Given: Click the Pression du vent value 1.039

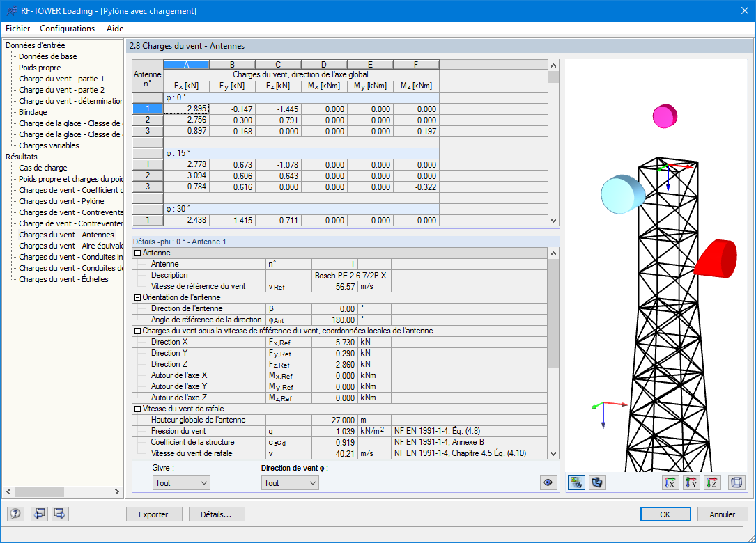Looking at the screenshot, I should 334,431.
